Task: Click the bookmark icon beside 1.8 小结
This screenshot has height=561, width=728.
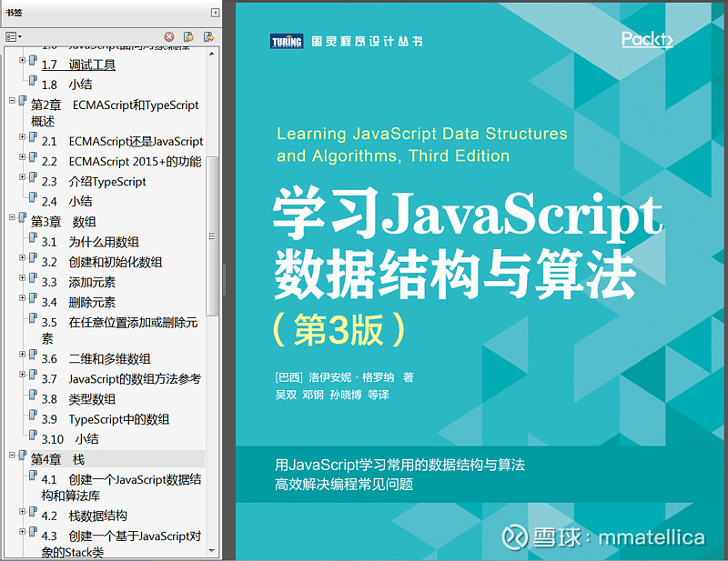Action: tap(33, 84)
